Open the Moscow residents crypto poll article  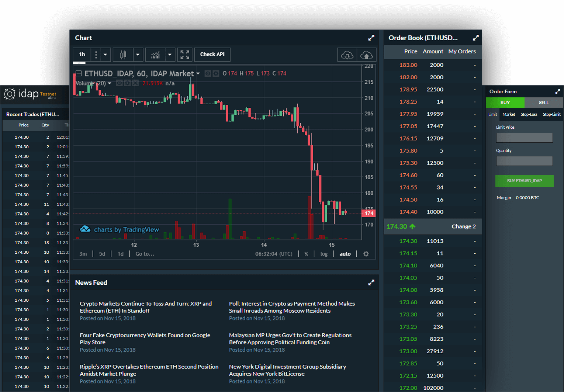(292, 307)
